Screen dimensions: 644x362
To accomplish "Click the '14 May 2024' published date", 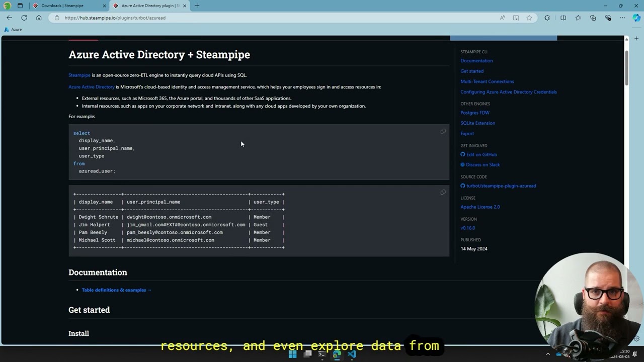I will (x=474, y=249).
